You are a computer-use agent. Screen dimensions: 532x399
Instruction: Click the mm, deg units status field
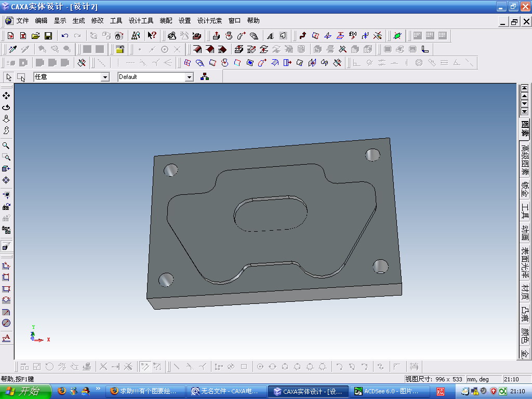[x=483, y=379]
